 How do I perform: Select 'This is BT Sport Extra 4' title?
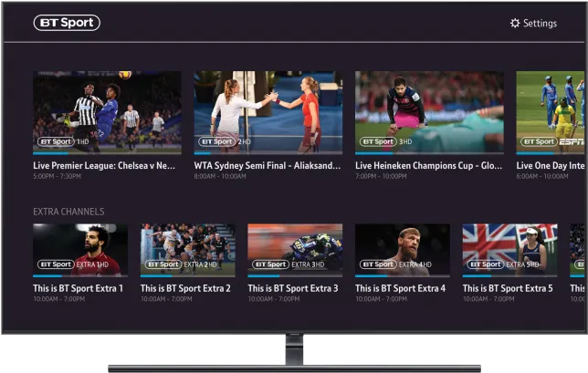coord(401,288)
